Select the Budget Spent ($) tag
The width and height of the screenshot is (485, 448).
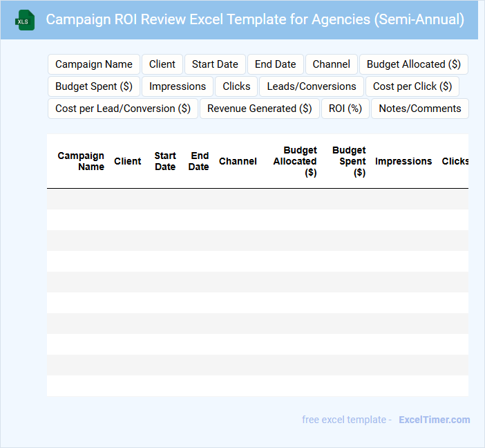point(94,86)
